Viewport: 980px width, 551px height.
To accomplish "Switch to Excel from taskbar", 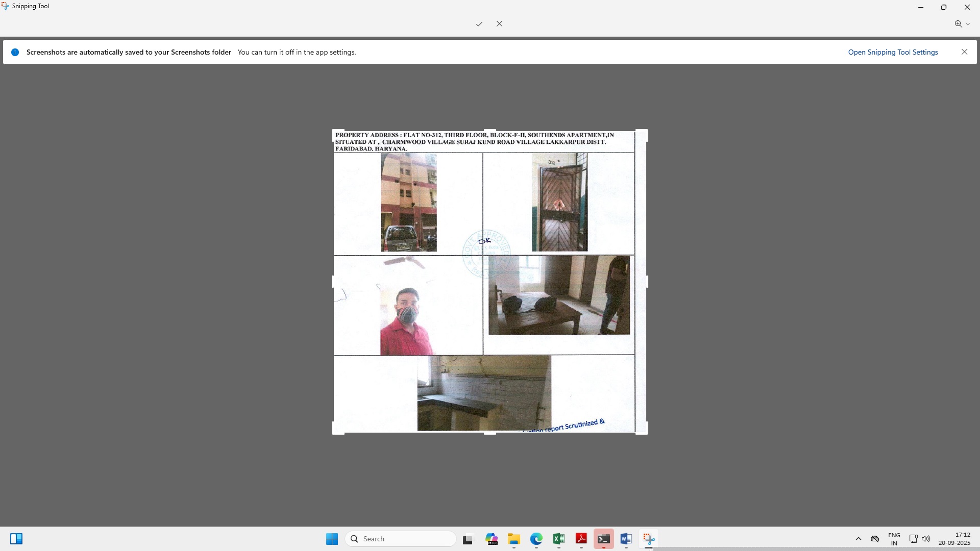I will [x=558, y=539].
